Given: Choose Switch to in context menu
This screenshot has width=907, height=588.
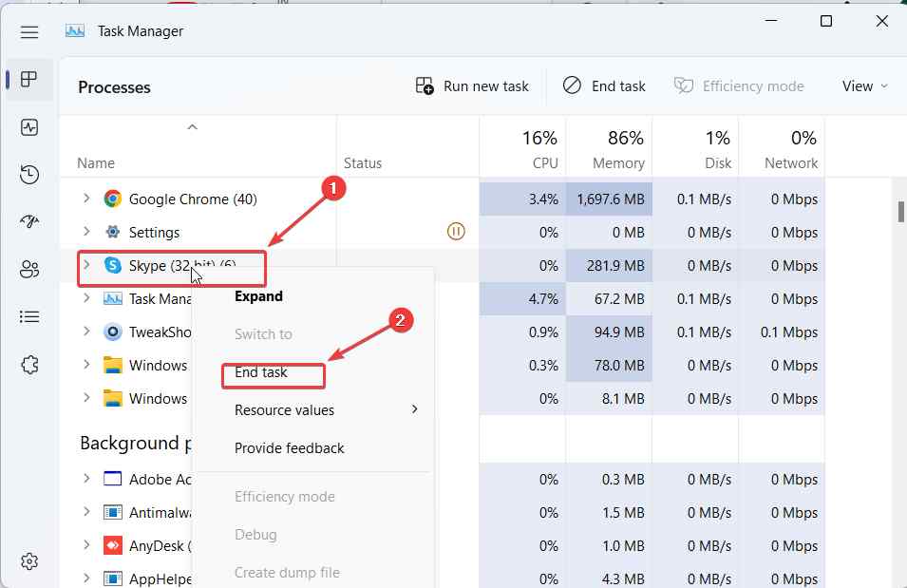Looking at the screenshot, I should (263, 334).
